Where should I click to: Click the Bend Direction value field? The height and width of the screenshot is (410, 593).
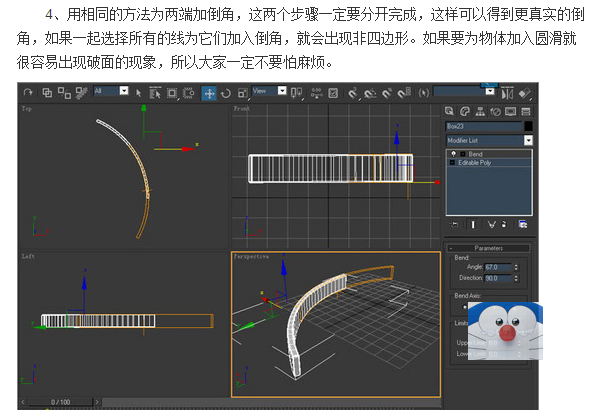(498, 278)
